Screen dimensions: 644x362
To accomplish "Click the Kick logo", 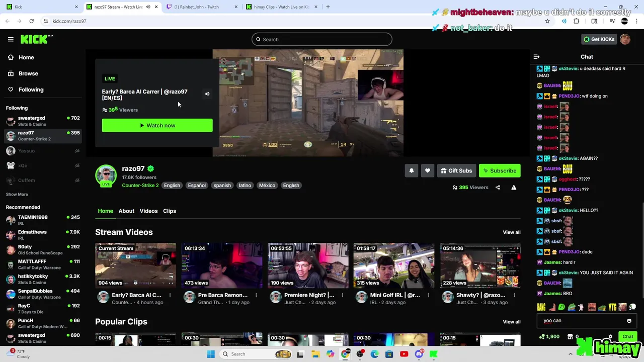I will (x=36, y=39).
